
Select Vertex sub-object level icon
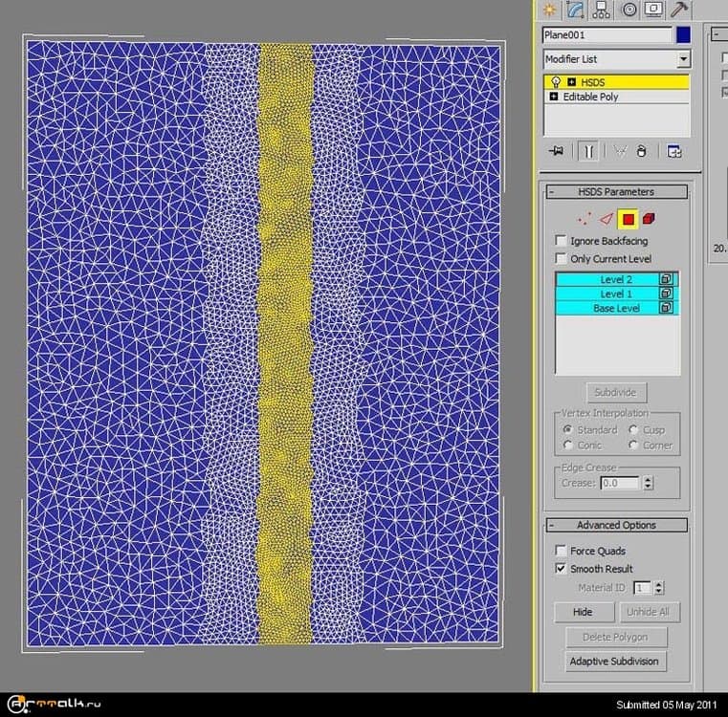coord(585,219)
